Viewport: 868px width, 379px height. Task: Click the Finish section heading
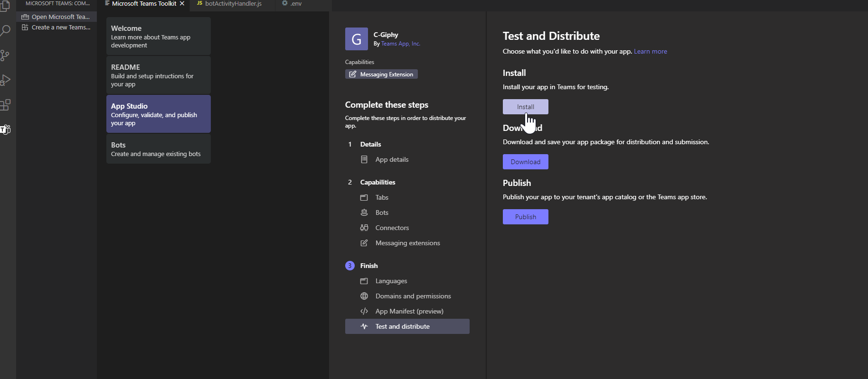pyautogui.click(x=369, y=266)
